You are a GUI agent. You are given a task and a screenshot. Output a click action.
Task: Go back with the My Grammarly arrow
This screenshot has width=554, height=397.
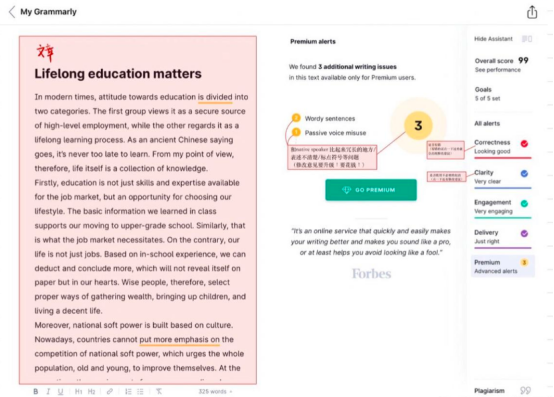coord(12,12)
